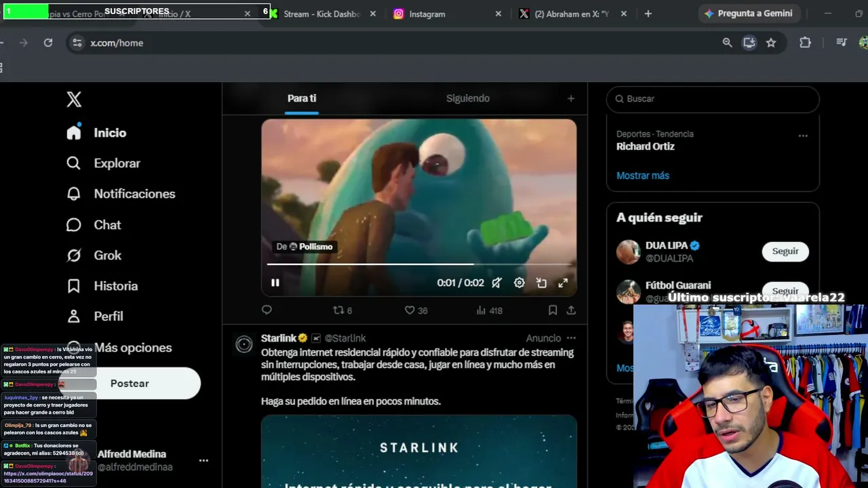Like the post with 36 likes

pos(416,310)
